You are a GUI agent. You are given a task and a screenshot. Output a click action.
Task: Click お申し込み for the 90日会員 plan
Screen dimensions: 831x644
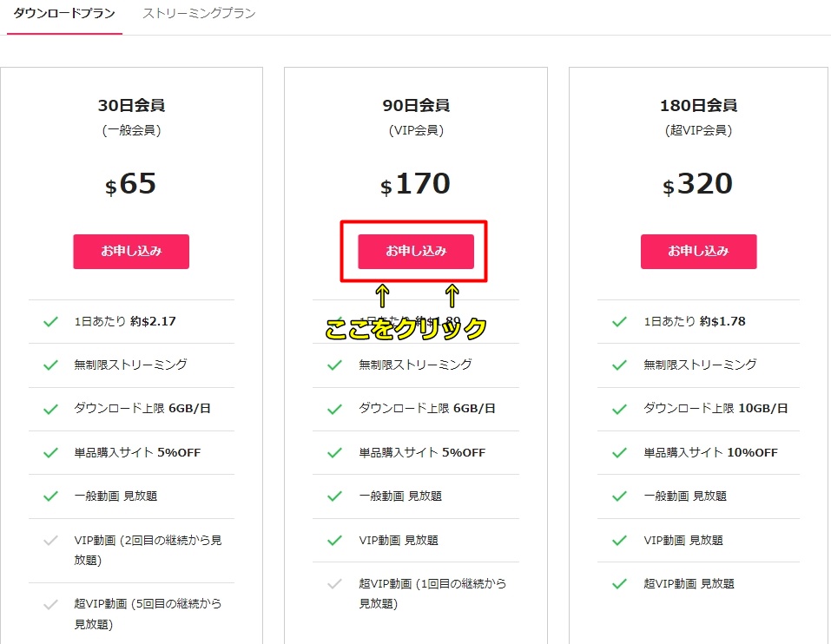point(416,251)
